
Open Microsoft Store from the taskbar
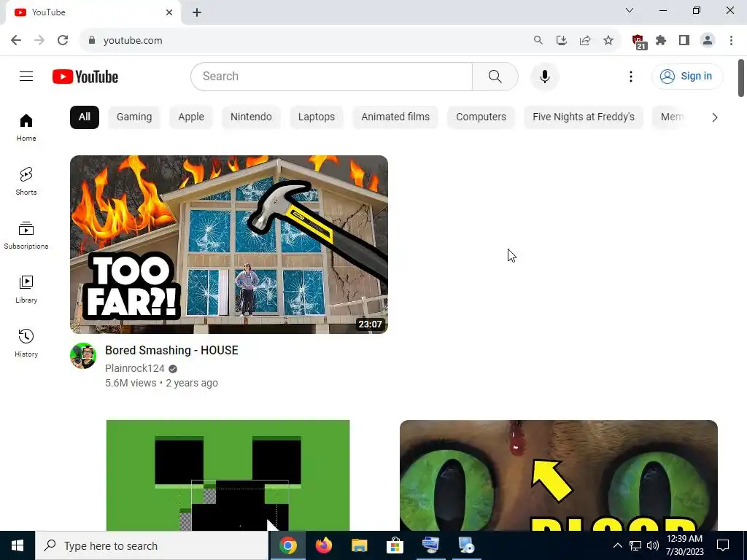coord(395,545)
